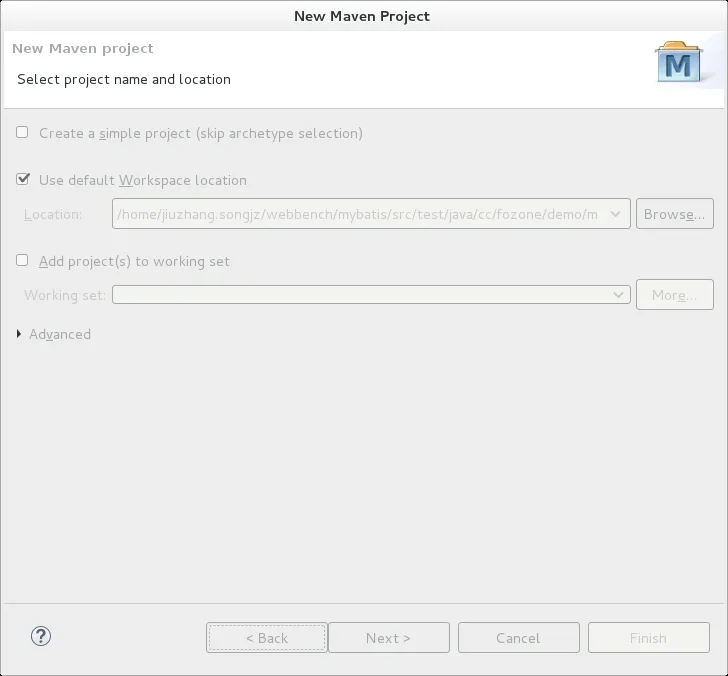Tick Add project(s) to working set
Image resolution: width=728 pixels, height=676 pixels.
pos(22,260)
